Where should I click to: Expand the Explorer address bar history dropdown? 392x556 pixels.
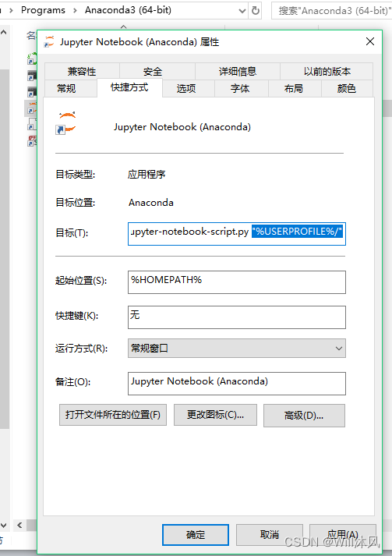[x=242, y=11]
